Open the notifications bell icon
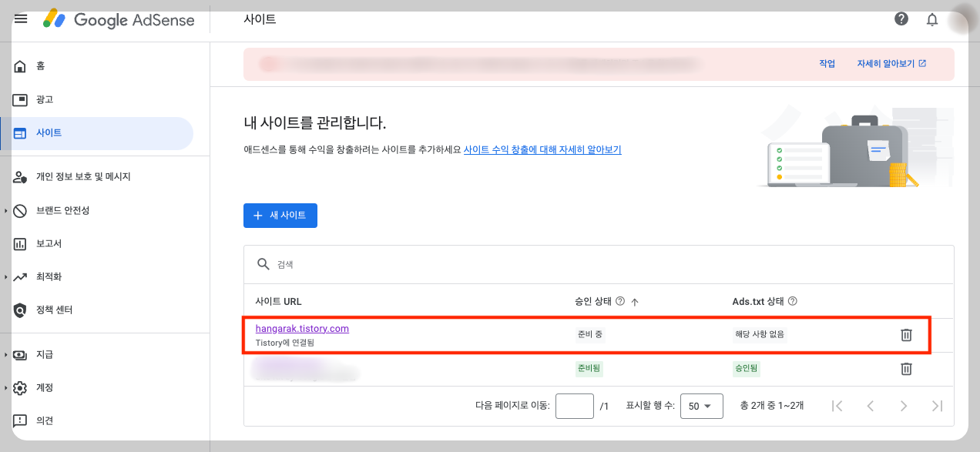The image size is (980, 452). coord(931,19)
